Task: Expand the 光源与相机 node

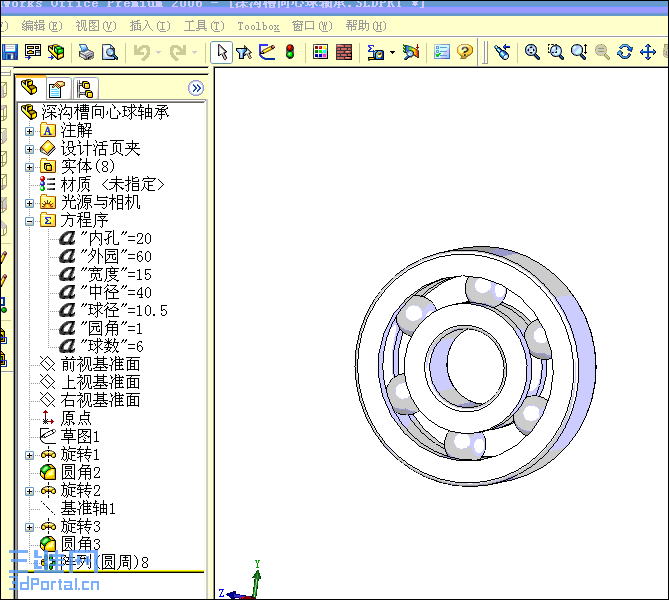Action: pyautogui.click(x=29, y=203)
